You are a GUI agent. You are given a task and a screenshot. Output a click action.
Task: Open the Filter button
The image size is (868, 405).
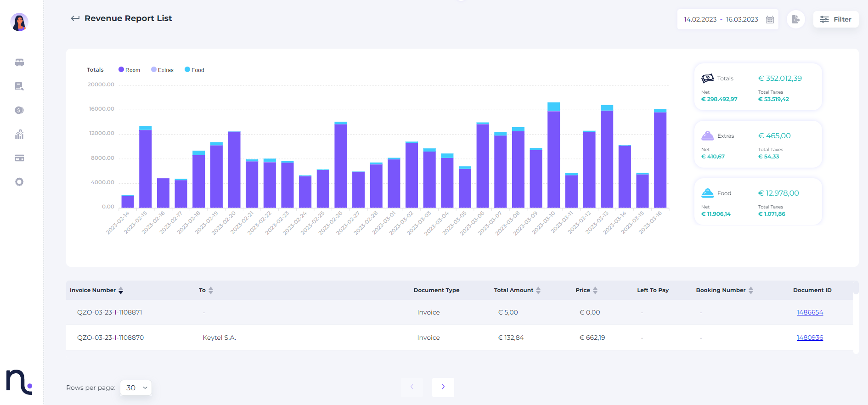point(835,19)
